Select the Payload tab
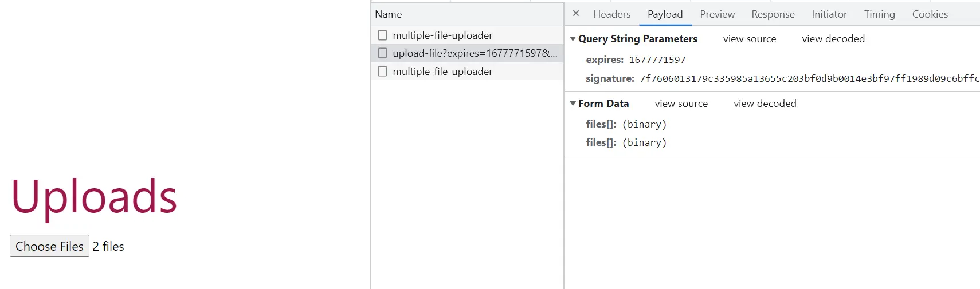The height and width of the screenshot is (289, 980). 665,14
